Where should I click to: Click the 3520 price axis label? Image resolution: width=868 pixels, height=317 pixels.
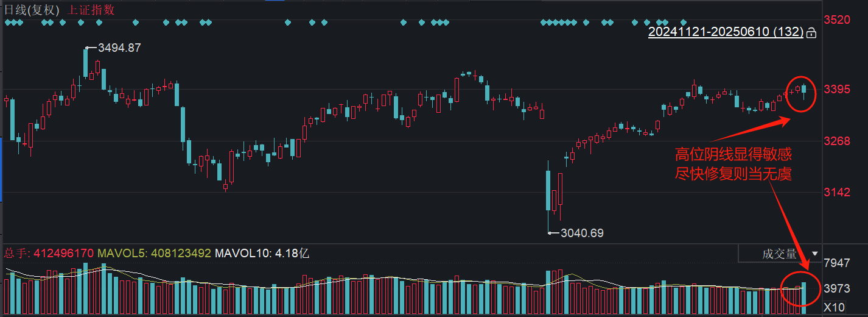836,20
